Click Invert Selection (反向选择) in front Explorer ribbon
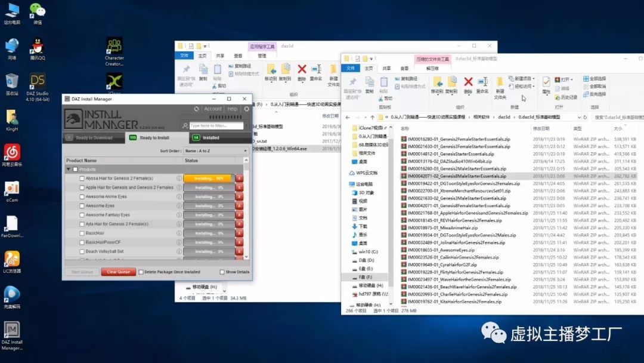The height and width of the screenshot is (363, 644). coord(595,94)
